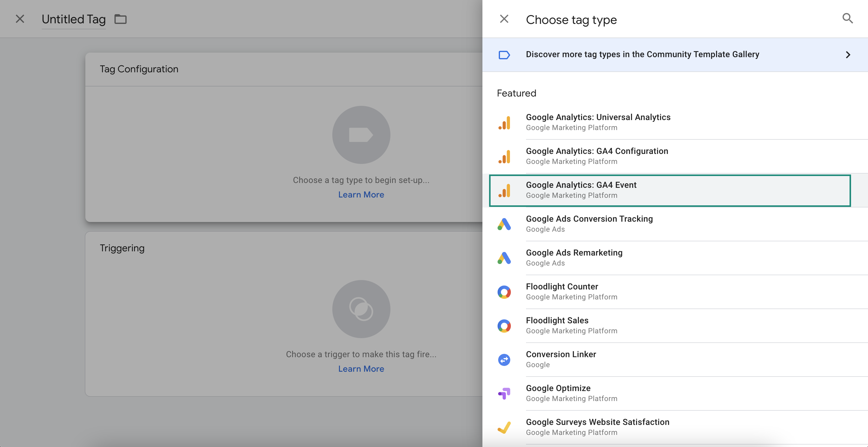
Task: Click the Floodlight Sales ring icon
Action: (x=504, y=326)
